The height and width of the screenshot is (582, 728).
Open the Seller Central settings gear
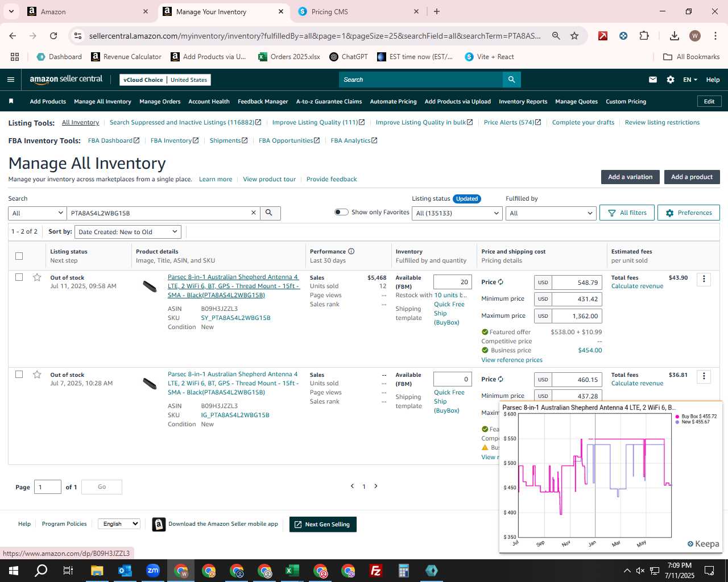coord(671,80)
